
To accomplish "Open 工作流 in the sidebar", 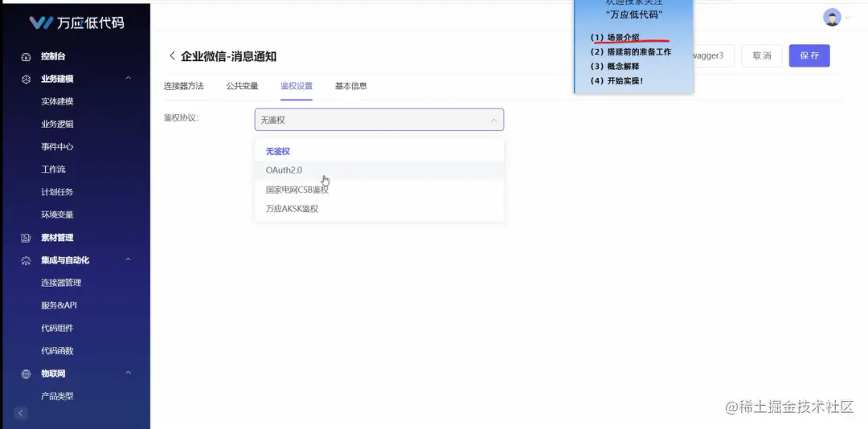I will (53, 170).
